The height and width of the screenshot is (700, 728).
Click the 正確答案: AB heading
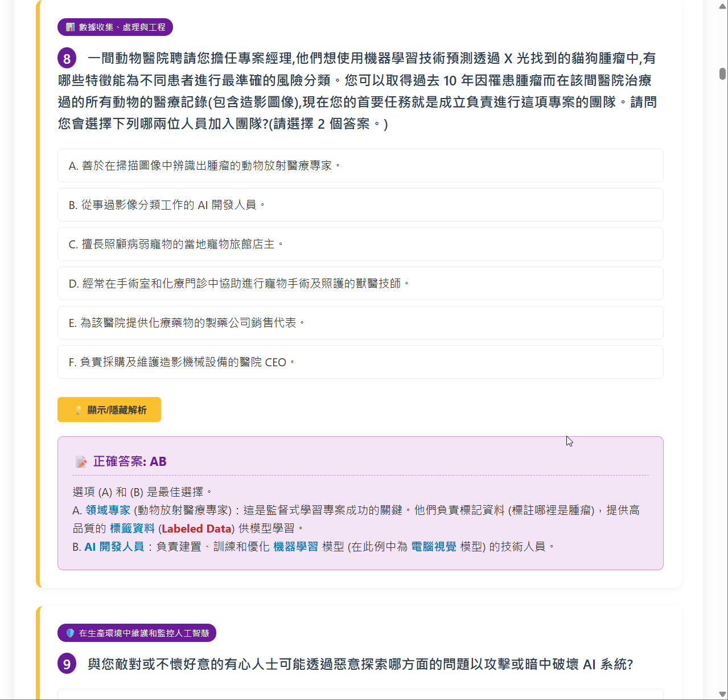[130, 461]
